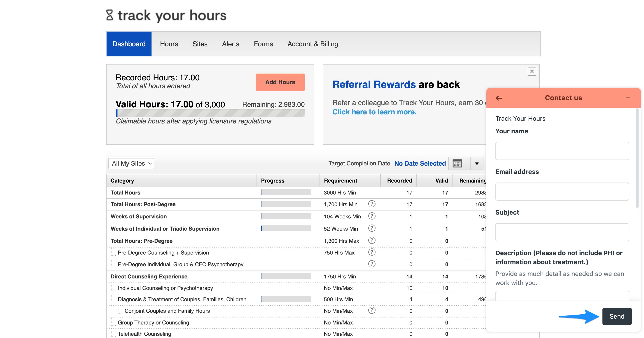Open help for Pre-Degree Individual, Group & CFC Psychotherapy
644x338 pixels.
point(372,264)
